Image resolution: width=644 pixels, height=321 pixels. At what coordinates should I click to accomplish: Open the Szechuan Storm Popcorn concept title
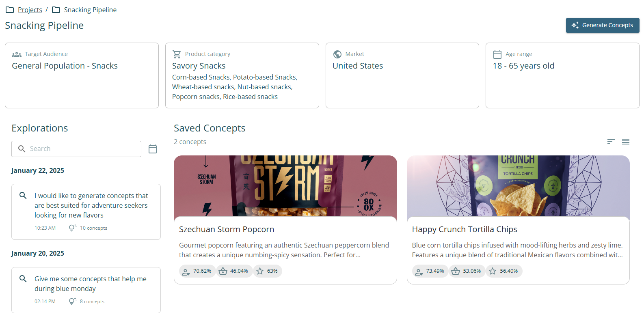[227, 229]
